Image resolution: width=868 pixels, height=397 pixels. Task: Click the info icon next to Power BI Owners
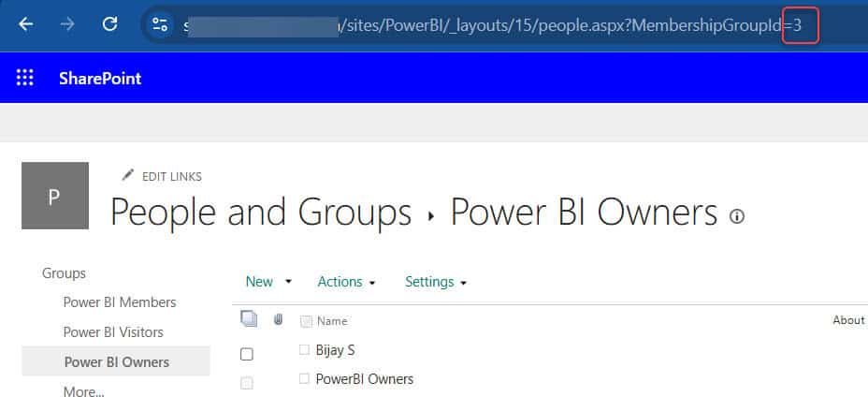click(737, 216)
